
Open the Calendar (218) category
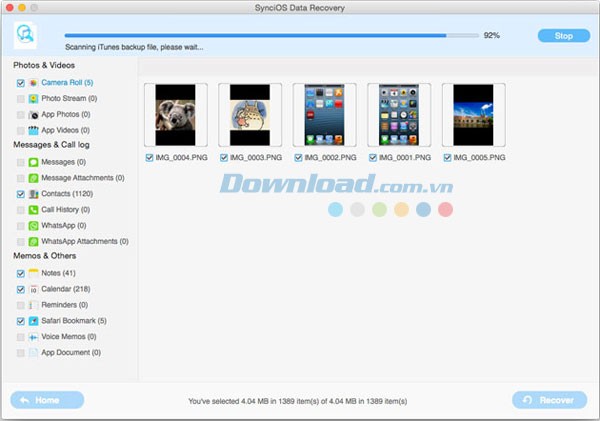(x=66, y=289)
